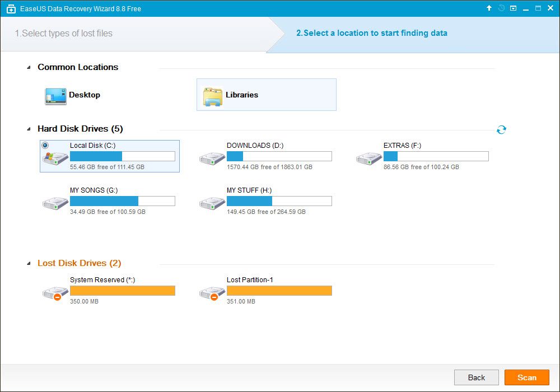Viewport: 560px width, 392px height.
Task: Click the Local Disk (C:) Windows drive icon
Action: [x=55, y=158]
